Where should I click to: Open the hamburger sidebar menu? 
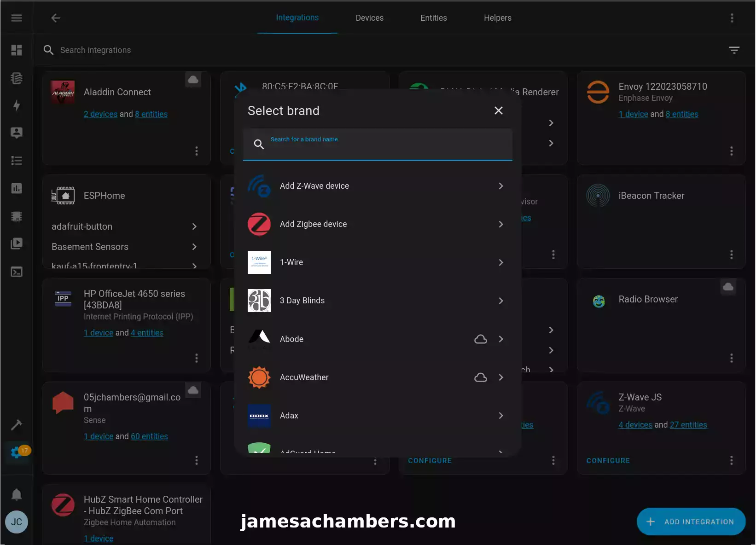point(17,18)
